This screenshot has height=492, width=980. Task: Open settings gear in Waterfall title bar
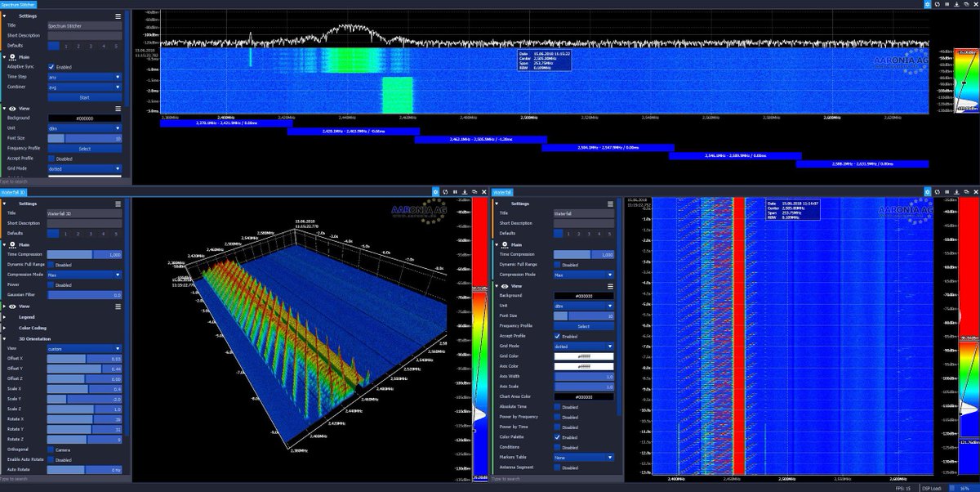928,191
